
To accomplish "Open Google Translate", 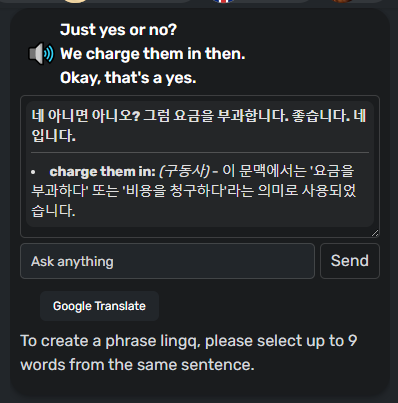I will [x=99, y=306].
